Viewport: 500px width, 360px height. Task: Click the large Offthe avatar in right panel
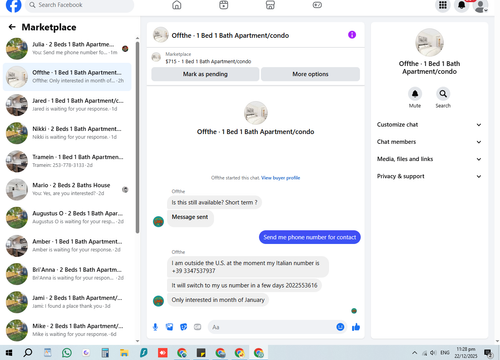(x=429, y=42)
